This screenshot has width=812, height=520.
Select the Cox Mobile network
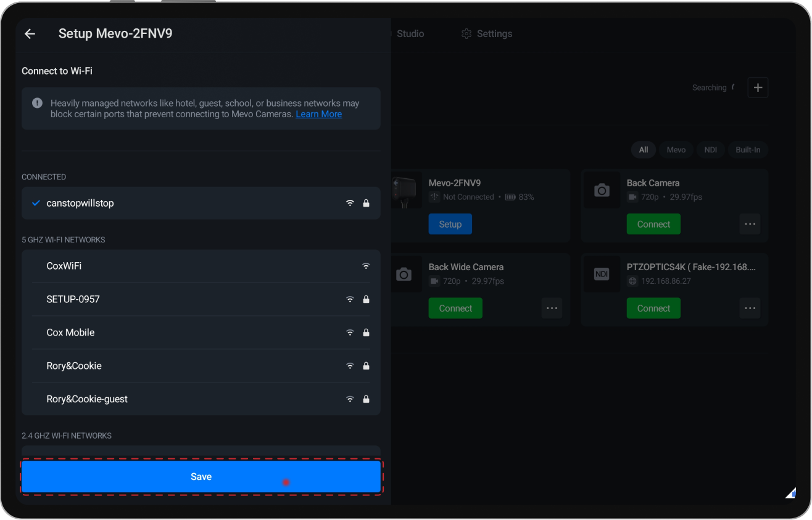(201, 332)
